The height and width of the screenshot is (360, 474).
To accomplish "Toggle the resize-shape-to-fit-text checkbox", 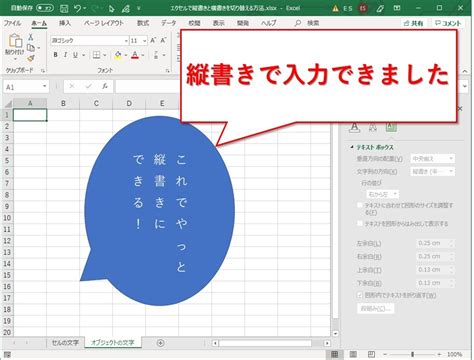I will point(360,205).
